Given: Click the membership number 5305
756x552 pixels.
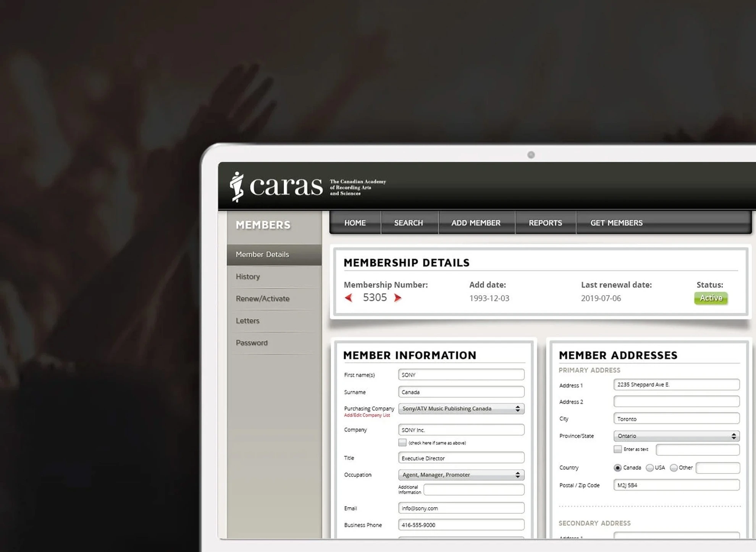Looking at the screenshot, I should (x=375, y=298).
